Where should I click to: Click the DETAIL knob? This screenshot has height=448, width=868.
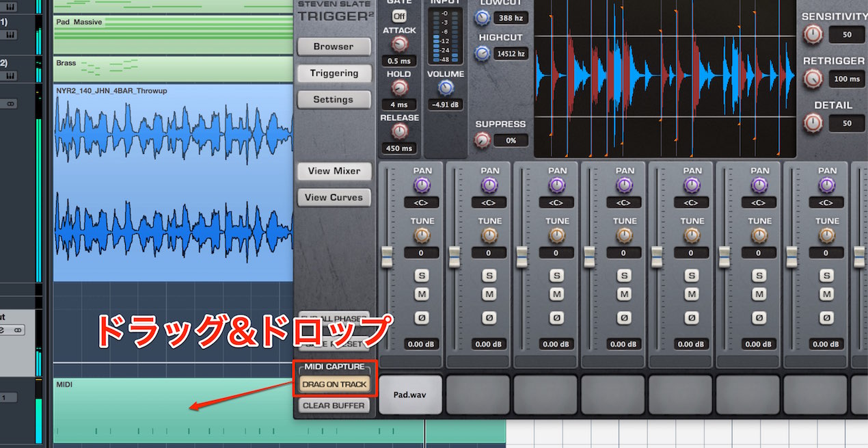coord(813,123)
